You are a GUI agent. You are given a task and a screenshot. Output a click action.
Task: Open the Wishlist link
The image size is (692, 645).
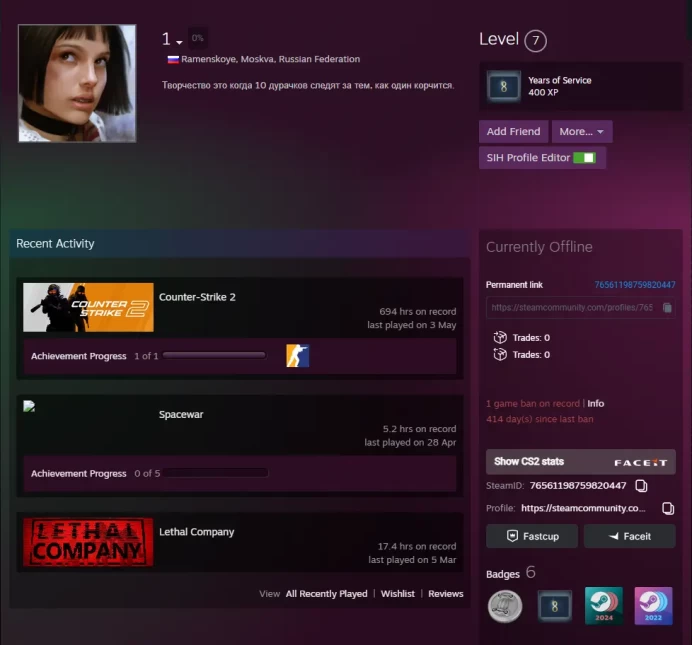[398, 594]
